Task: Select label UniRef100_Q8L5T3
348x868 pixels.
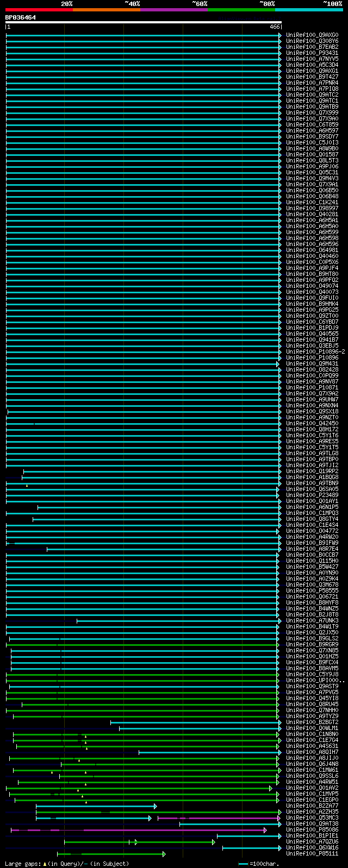Action: point(312,161)
